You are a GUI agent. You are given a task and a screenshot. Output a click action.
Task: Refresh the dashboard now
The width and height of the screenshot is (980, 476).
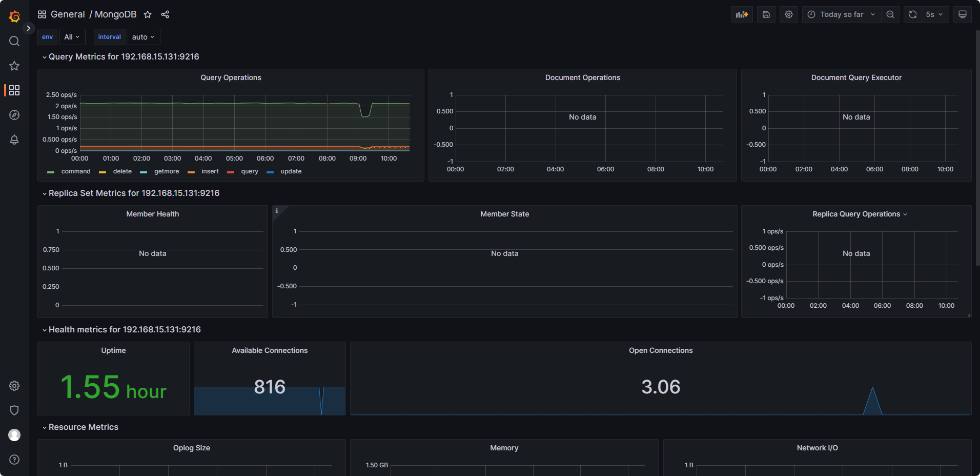pos(913,14)
